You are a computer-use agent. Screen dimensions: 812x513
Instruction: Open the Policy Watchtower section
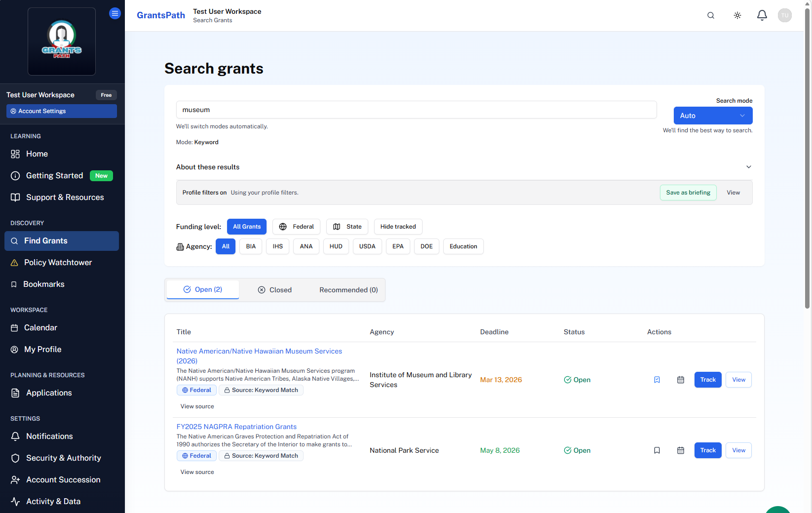57,262
